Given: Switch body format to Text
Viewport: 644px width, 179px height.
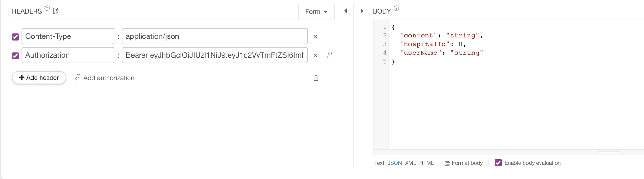Looking at the screenshot, I should coord(379,163).
